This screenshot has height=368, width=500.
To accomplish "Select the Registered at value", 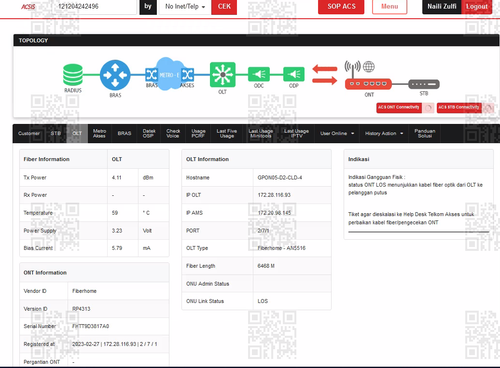I will (115, 344).
